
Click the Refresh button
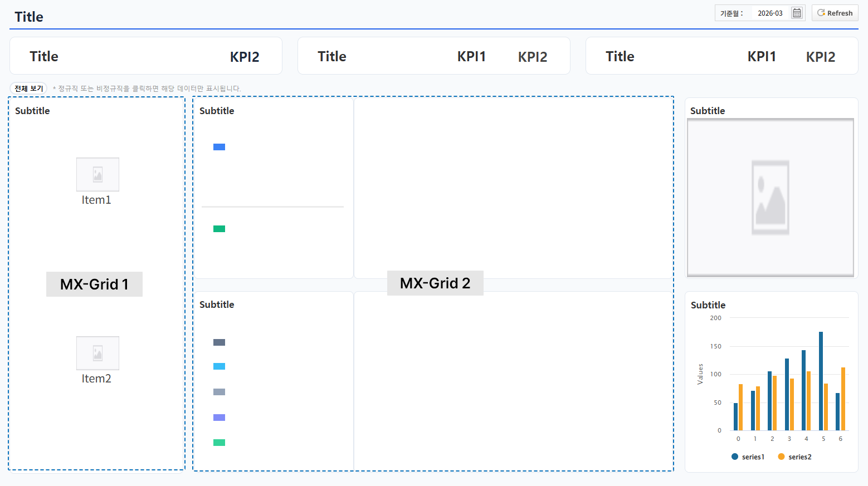pos(835,13)
